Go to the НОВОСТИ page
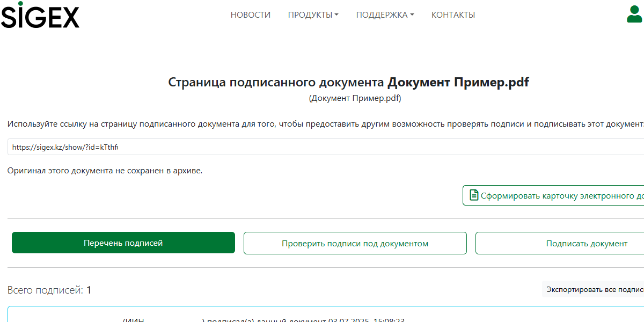 (251, 15)
